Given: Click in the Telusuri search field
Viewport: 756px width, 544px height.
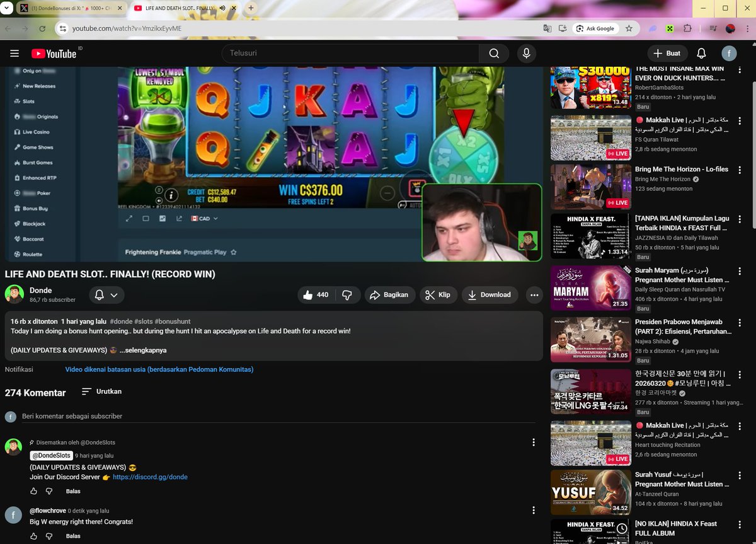Looking at the screenshot, I should (x=350, y=54).
